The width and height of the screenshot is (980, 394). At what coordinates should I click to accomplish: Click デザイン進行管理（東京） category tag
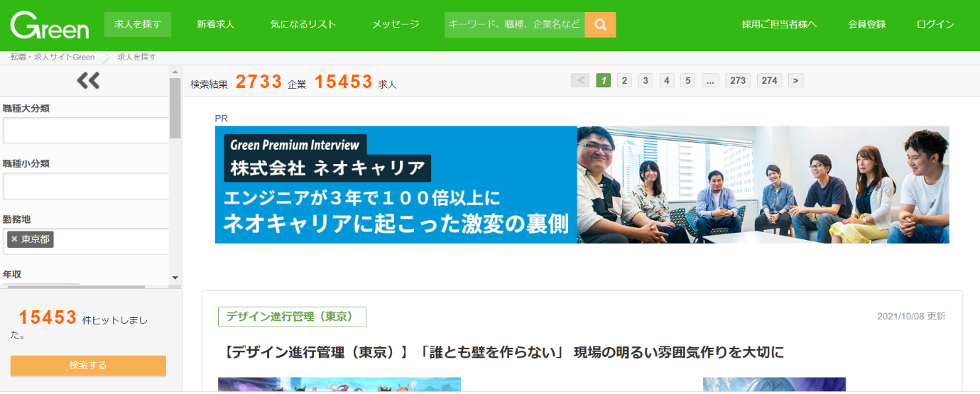[292, 317]
